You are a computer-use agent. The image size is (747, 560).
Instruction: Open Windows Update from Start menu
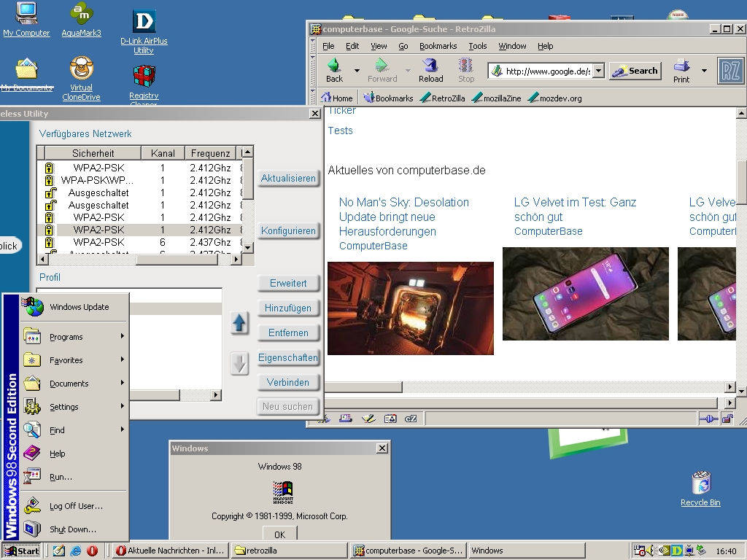point(74,307)
